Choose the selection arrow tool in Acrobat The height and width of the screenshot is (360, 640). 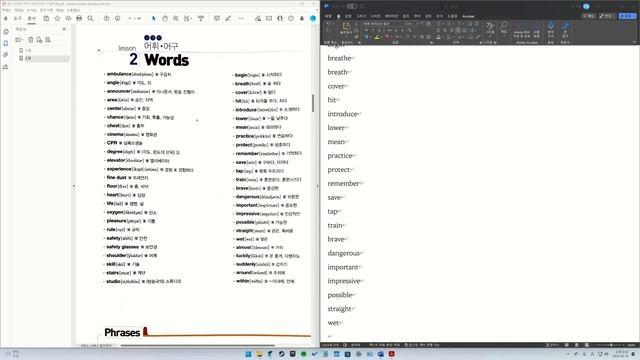point(153,18)
